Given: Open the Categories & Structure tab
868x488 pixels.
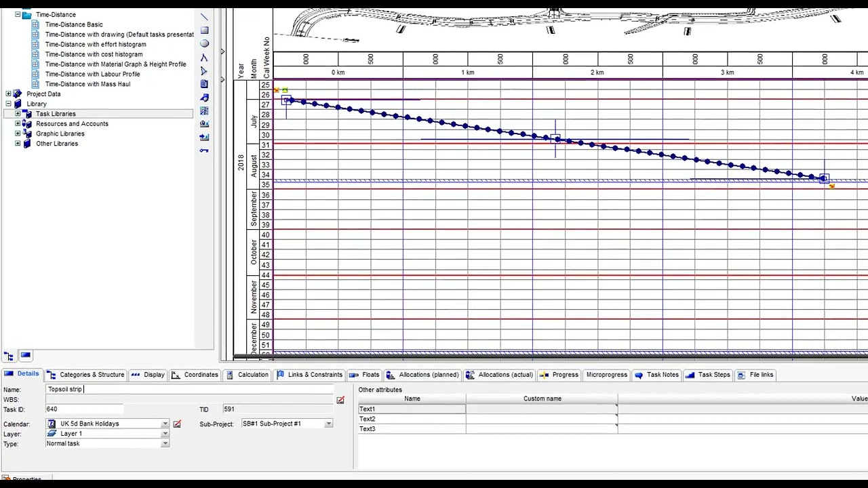Looking at the screenshot, I should pyautogui.click(x=85, y=375).
